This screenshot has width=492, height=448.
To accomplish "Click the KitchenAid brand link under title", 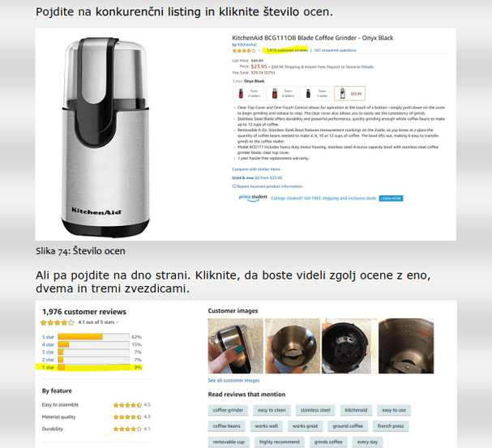I will point(247,45).
